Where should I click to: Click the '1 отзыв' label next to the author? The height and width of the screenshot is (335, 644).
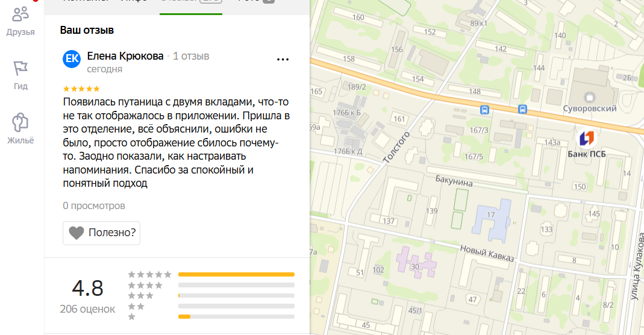pyautogui.click(x=191, y=56)
